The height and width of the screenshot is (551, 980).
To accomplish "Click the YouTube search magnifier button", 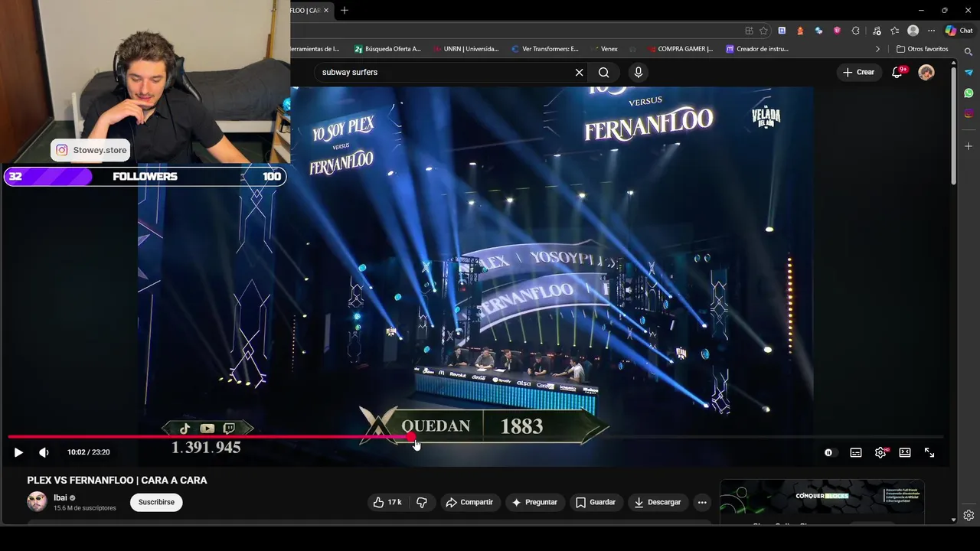I will tap(604, 72).
